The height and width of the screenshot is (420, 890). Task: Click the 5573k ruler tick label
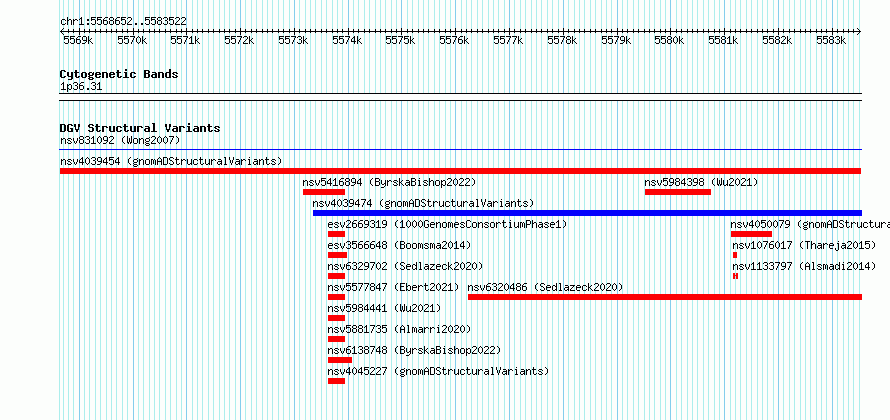click(x=293, y=41)
